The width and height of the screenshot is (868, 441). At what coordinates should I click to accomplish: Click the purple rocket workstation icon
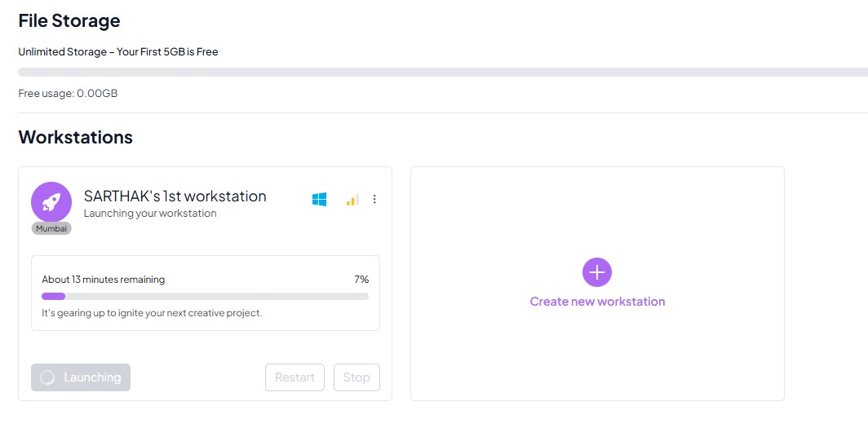pyautogui.click(x=51, y=201)
